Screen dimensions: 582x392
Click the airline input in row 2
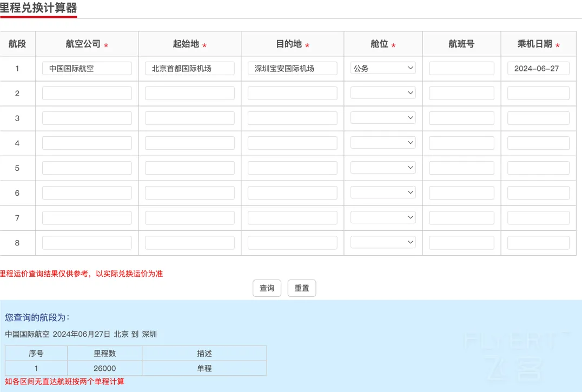[x=87, y=93]
